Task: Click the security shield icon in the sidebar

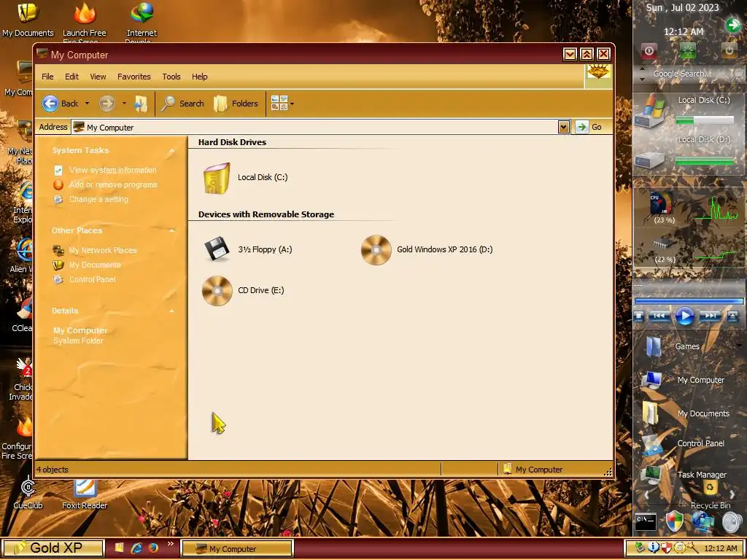Action: tap(674, 522)
